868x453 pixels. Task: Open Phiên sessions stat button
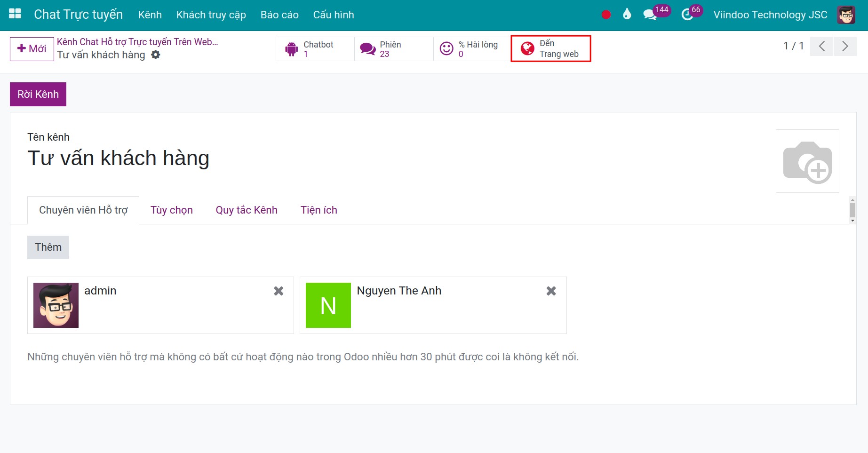point(394,49)
